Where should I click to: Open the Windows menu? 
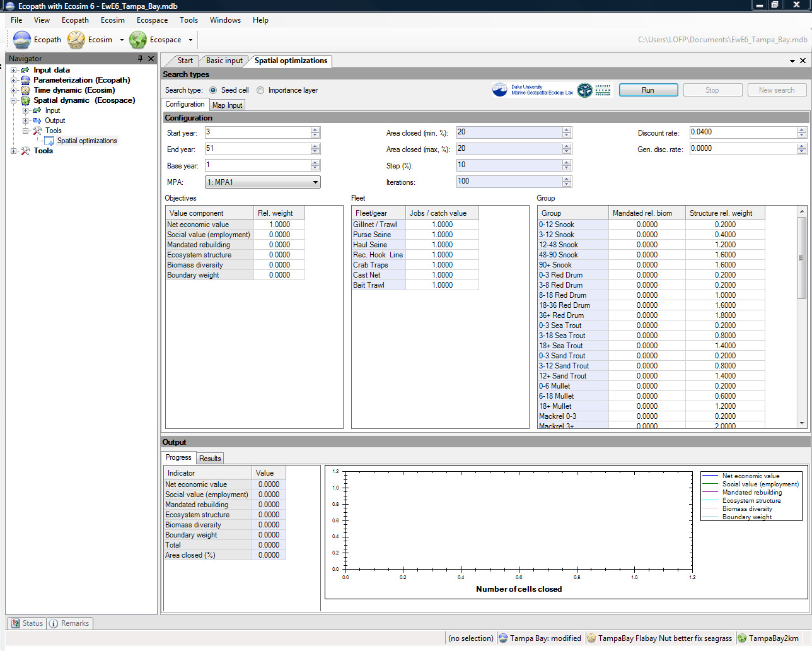225,20
